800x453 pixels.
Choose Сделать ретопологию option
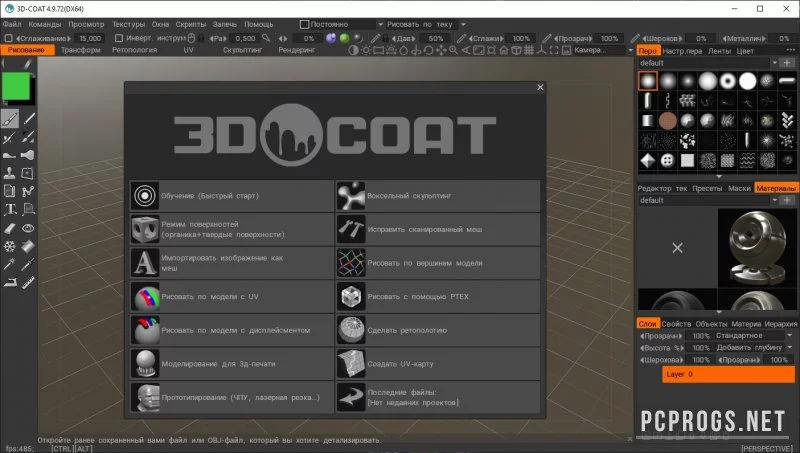point(438,331)
